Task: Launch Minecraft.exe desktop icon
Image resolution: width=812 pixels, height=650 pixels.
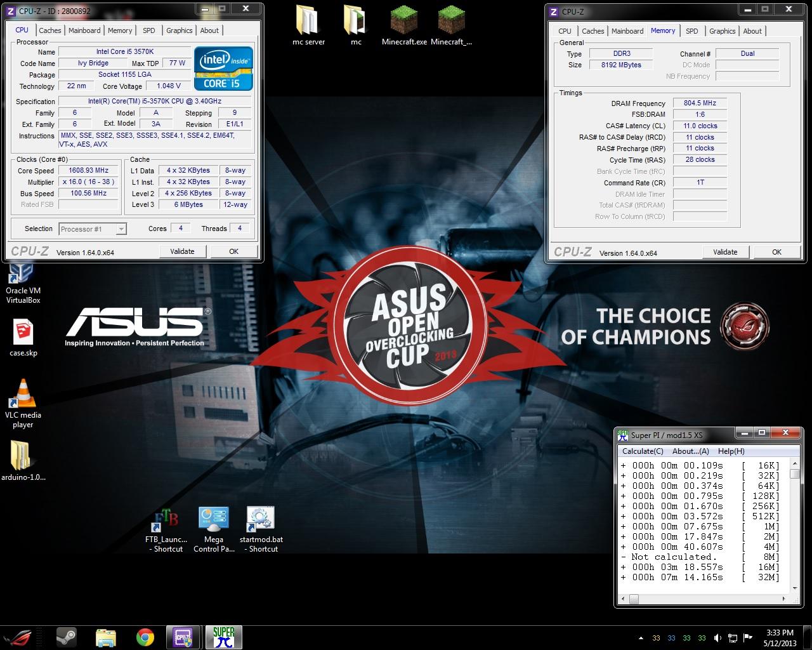Action: [x=404, y=25]
